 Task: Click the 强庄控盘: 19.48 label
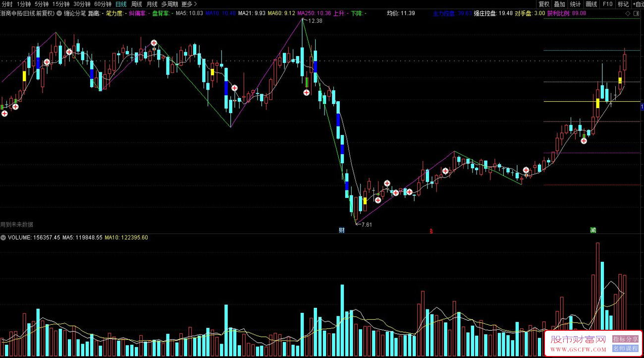click(493, 13)
